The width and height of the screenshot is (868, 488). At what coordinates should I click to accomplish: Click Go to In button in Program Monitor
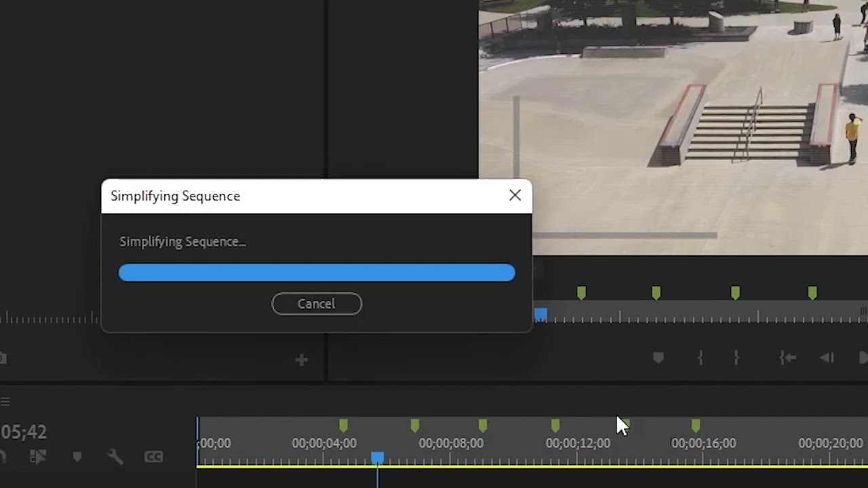tap(787, 358)
